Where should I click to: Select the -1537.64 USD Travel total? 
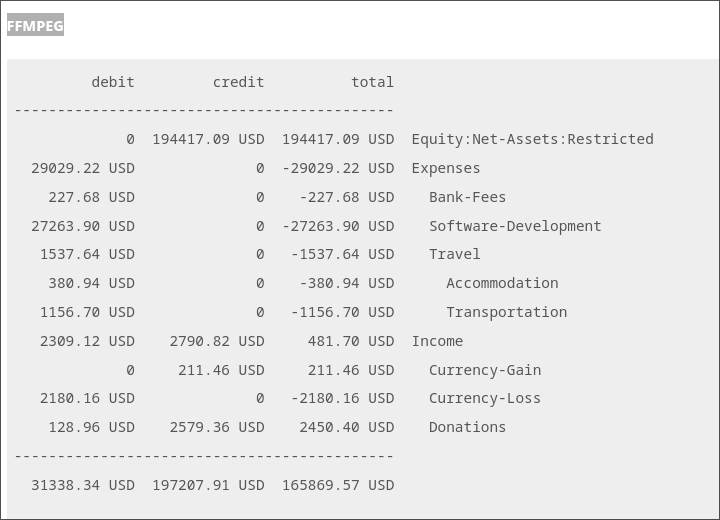tap(343, 254)
